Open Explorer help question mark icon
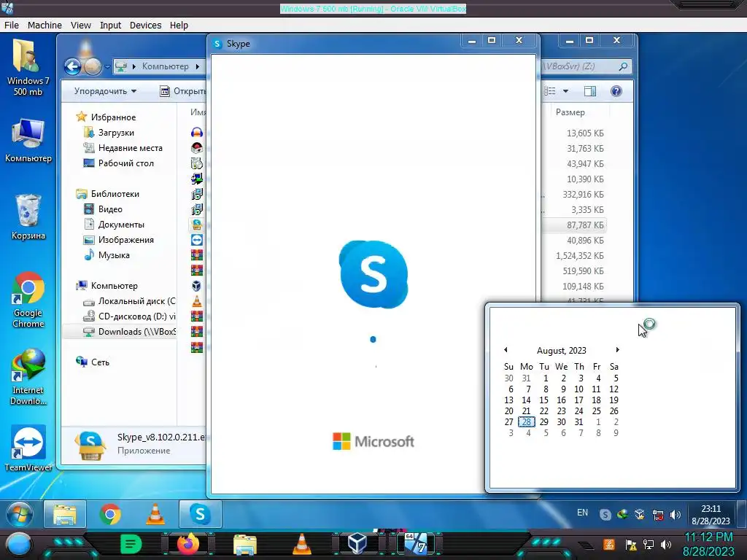Image resolution: width=747 pixels, height=560 pixels. pyautogui.click(x=616, y=91)
